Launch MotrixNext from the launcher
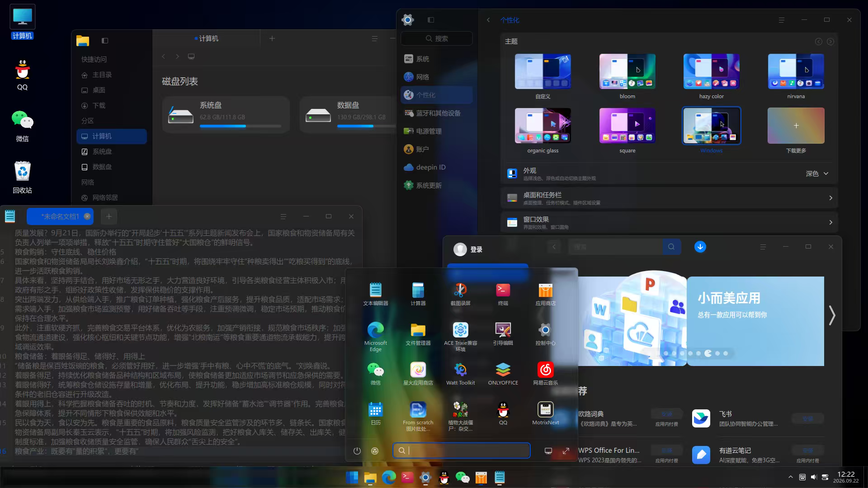The width and height of the screenshot is (868, 488). (x=545, y=413)
